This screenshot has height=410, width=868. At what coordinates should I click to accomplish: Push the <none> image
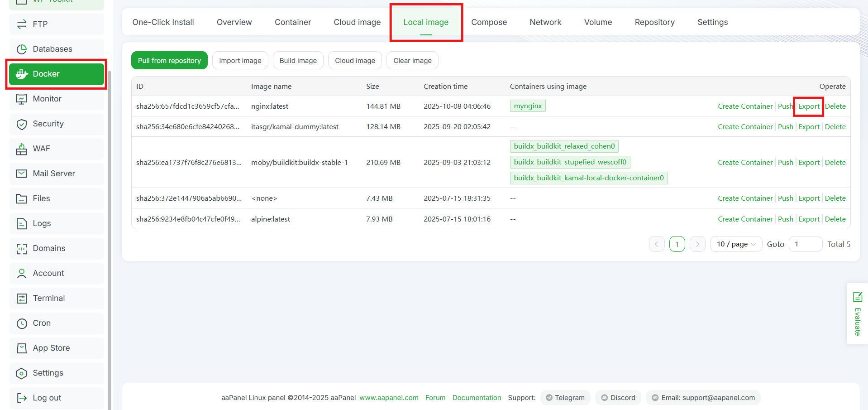click(785, 198)
